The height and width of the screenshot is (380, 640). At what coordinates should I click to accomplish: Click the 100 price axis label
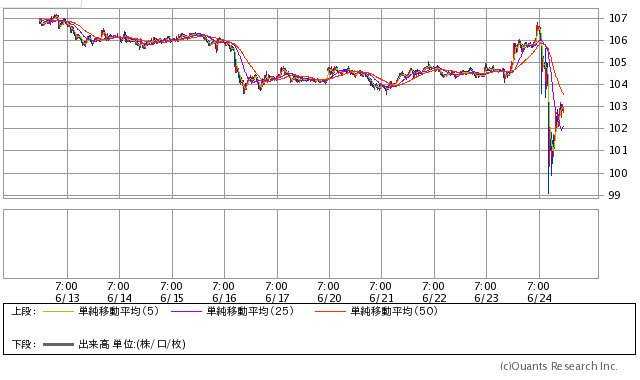(618, 173)
